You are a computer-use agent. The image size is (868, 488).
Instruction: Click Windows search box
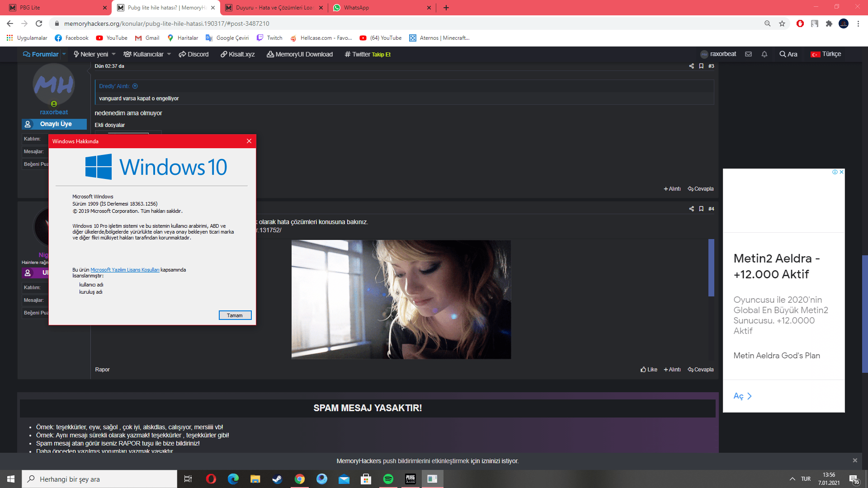99,479
